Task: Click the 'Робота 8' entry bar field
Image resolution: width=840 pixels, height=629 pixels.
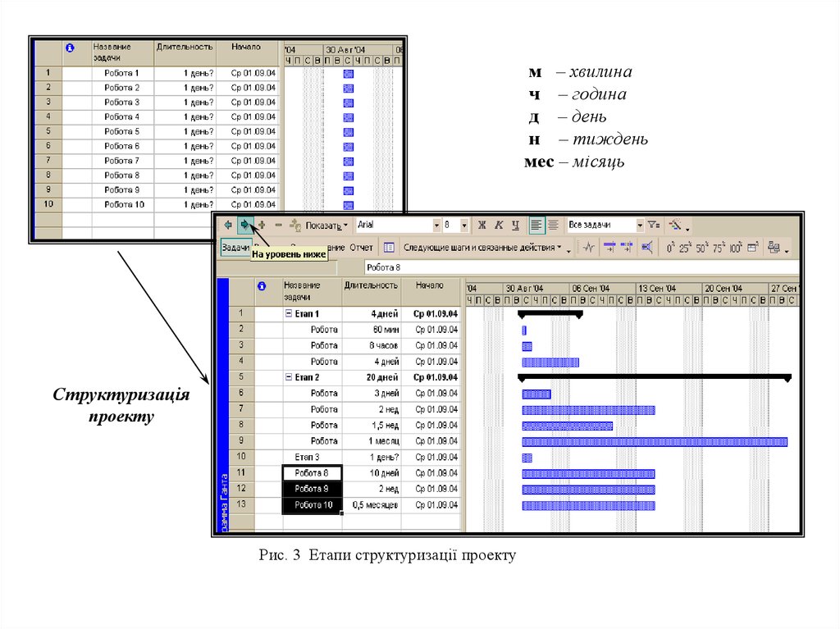Action: click(x=574, y=267)
